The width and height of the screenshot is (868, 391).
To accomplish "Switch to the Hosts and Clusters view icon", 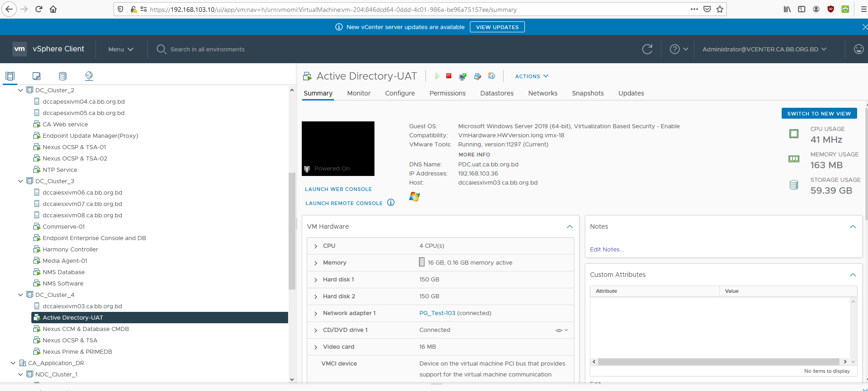I will click(10, 76).
